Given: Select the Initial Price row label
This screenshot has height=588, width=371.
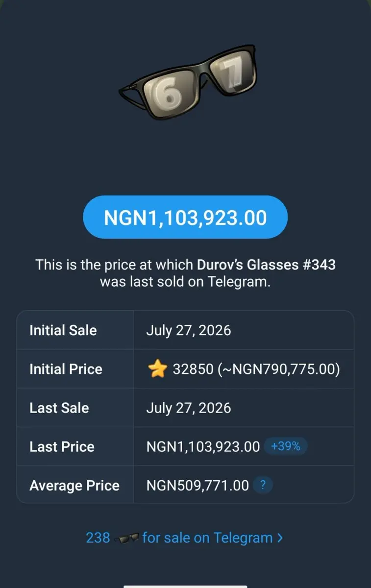Looking at the screenshot, I should [x=66, y=369].
